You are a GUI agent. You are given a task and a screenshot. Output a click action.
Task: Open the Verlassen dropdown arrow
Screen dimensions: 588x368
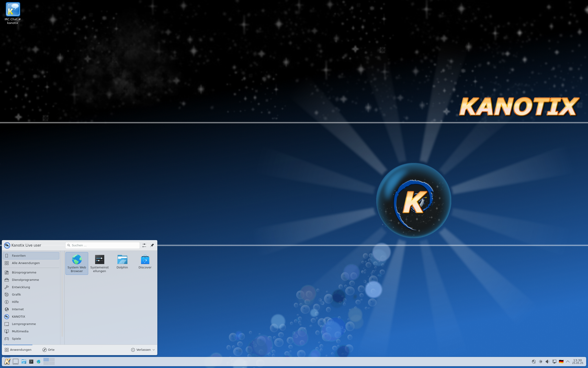point(154,350)
